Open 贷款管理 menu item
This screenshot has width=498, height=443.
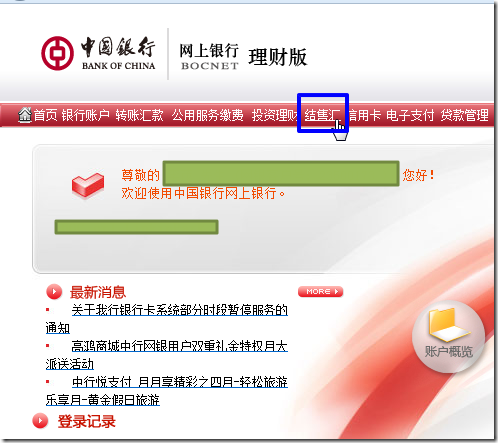pos(465,115)
